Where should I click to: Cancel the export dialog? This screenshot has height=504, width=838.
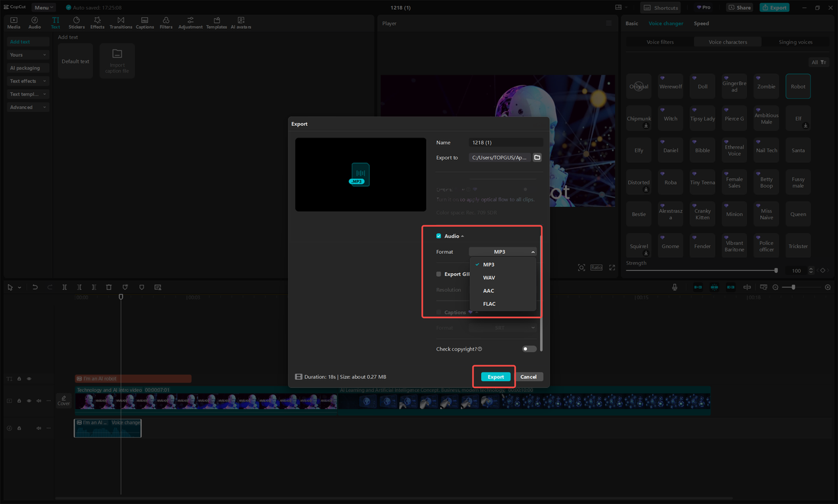(529, 376)
